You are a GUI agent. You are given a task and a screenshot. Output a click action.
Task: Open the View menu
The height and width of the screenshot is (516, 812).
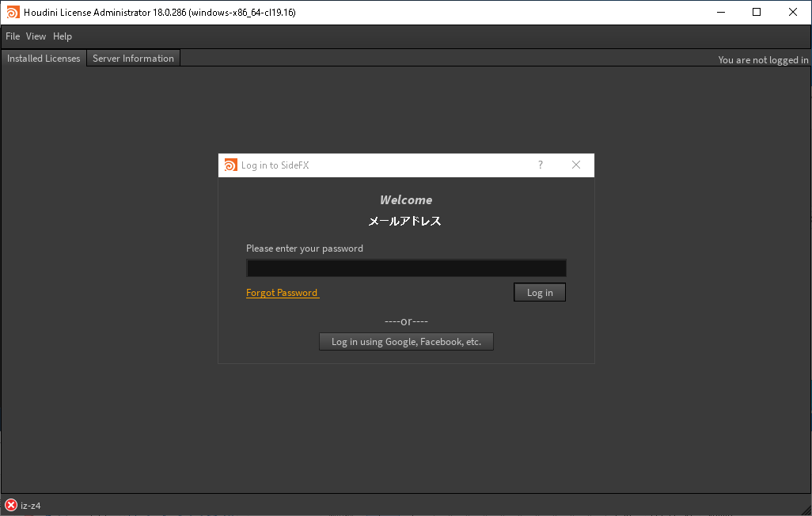(36, 36)
